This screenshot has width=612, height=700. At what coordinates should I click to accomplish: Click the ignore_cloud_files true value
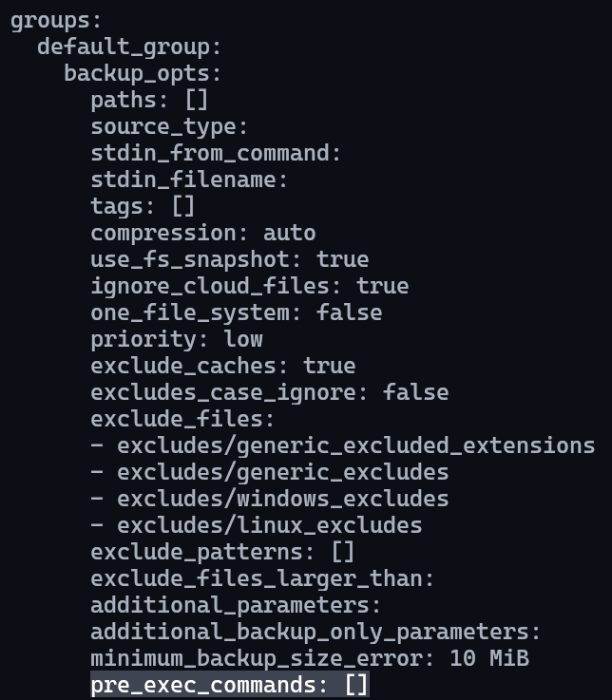pyautogui.click(x=382, y=287)
